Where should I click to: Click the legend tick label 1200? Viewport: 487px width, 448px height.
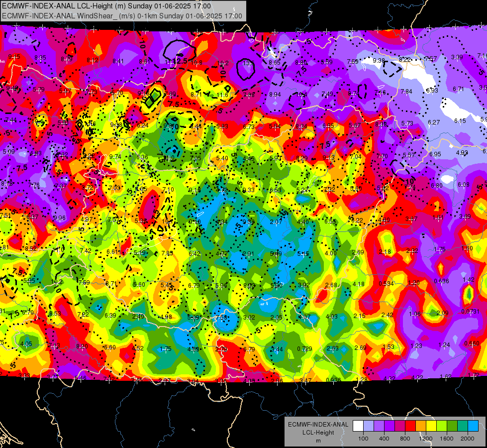pyautogui.click(x=425, y=439)
